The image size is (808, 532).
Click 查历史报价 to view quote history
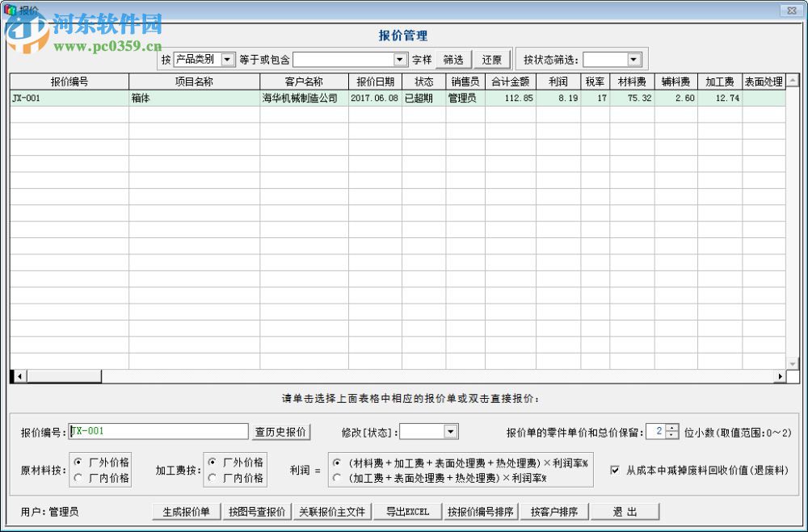point(280,431)
